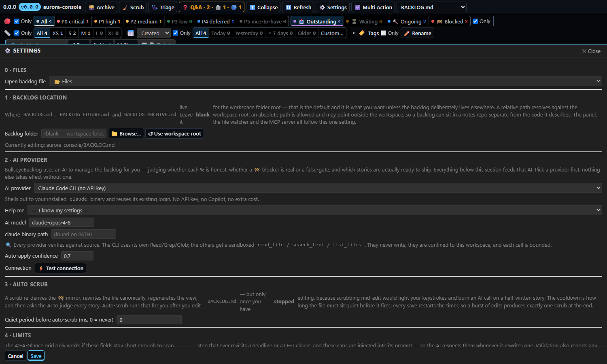Viewport: 607px width, 364px height.
Task: Cancel the settings changes
Action: [x=15, y=356]
